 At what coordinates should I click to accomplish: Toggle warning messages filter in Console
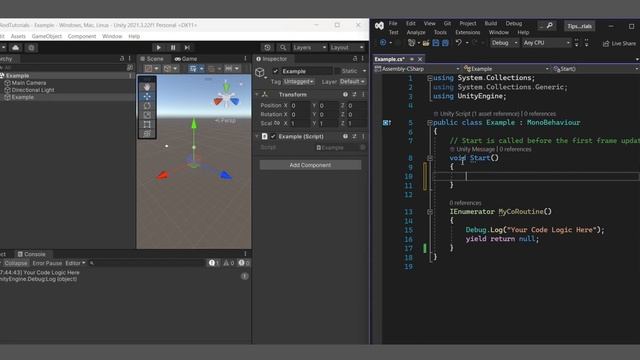click(x=229, y=263)
